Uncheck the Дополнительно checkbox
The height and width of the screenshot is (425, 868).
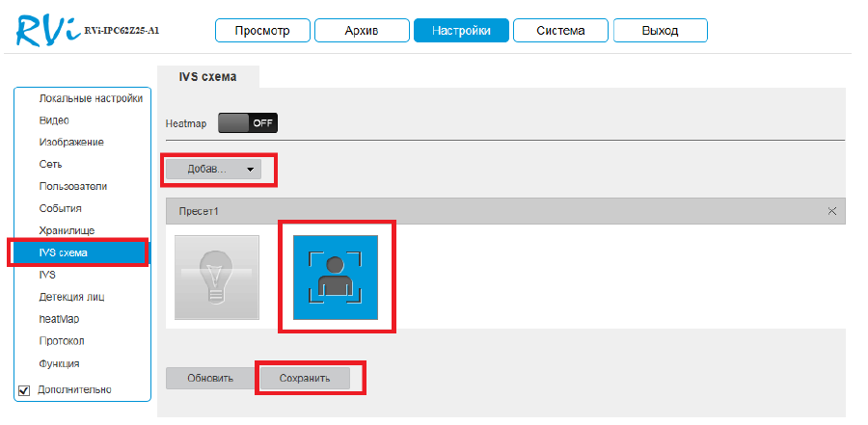(x=25, y=390)
